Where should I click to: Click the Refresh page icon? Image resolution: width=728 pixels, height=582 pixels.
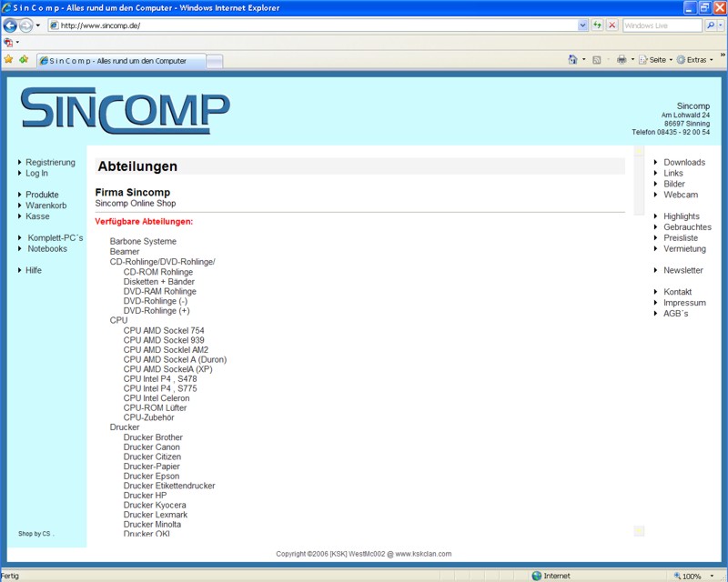pyautogui.click(x=598, y=25)
